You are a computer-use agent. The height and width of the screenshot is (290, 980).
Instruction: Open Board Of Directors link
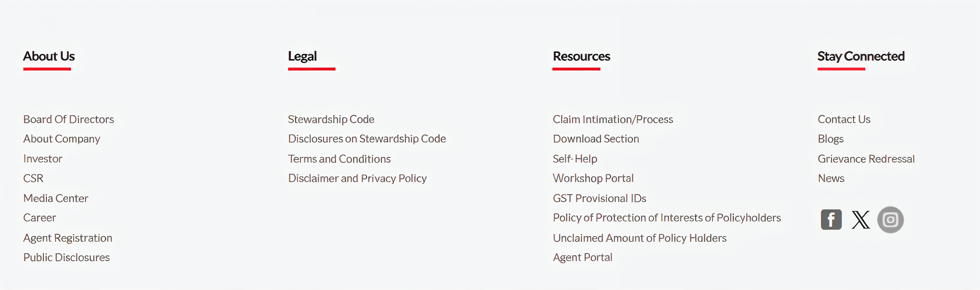69,120
